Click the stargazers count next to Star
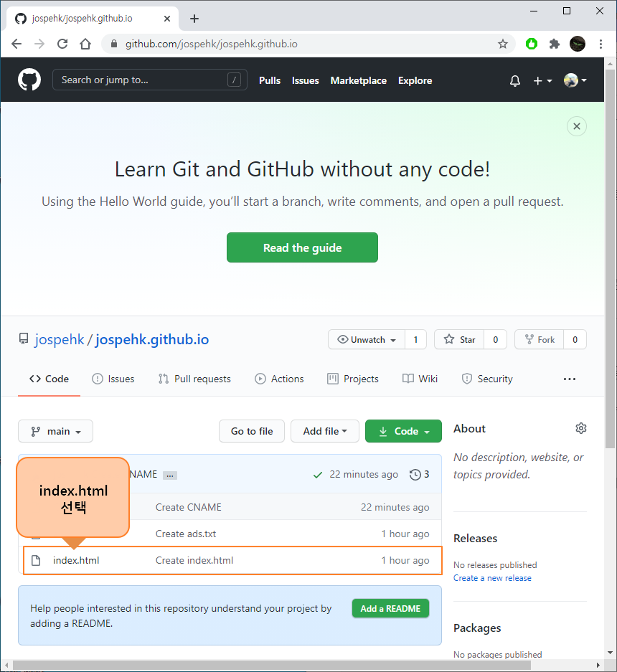The width and height of the screenshot is (617, 672). pyautogui.click(x=495, y=339)
